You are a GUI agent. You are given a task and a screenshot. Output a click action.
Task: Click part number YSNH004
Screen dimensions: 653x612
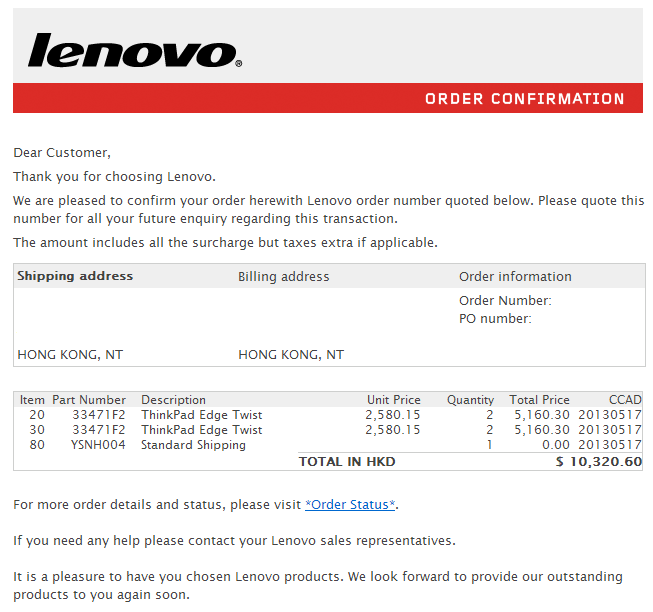click(x=98, y=445)
